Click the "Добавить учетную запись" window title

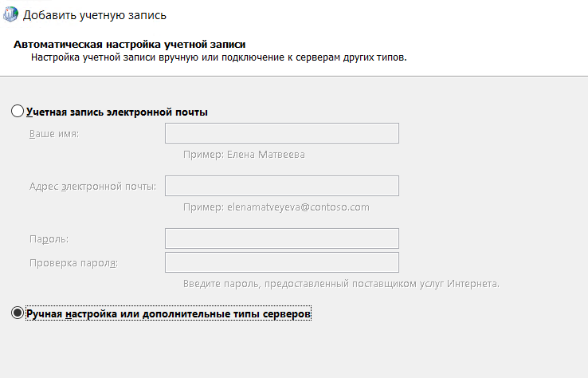[x=98, y=14]
